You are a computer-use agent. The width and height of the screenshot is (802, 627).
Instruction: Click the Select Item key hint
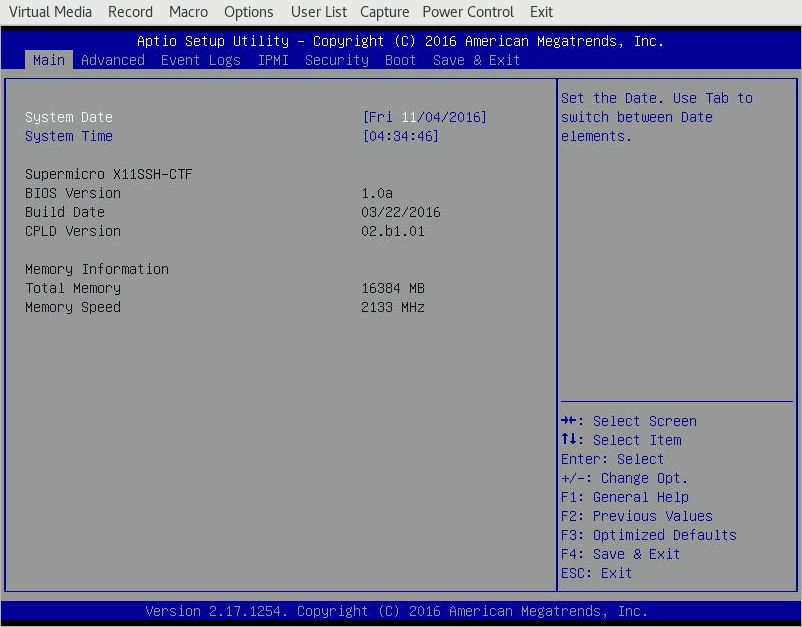621,440
